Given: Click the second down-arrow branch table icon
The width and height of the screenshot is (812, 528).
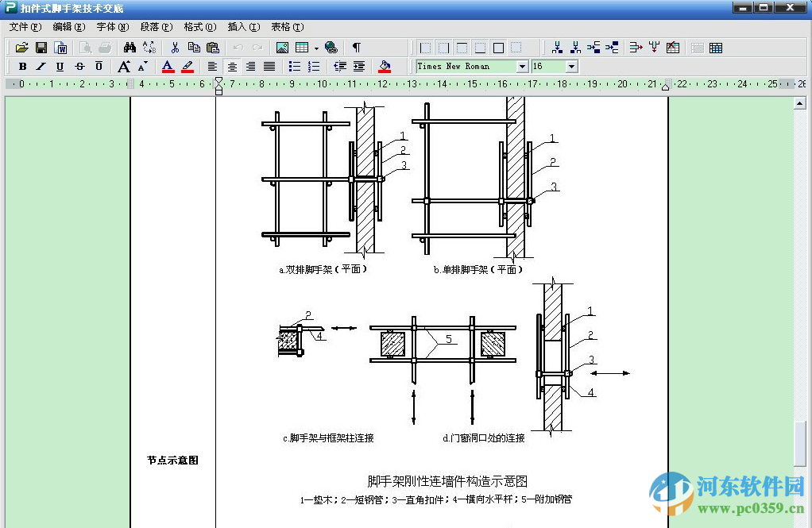Looking at the screenshot, I should (x=575, y=48).
